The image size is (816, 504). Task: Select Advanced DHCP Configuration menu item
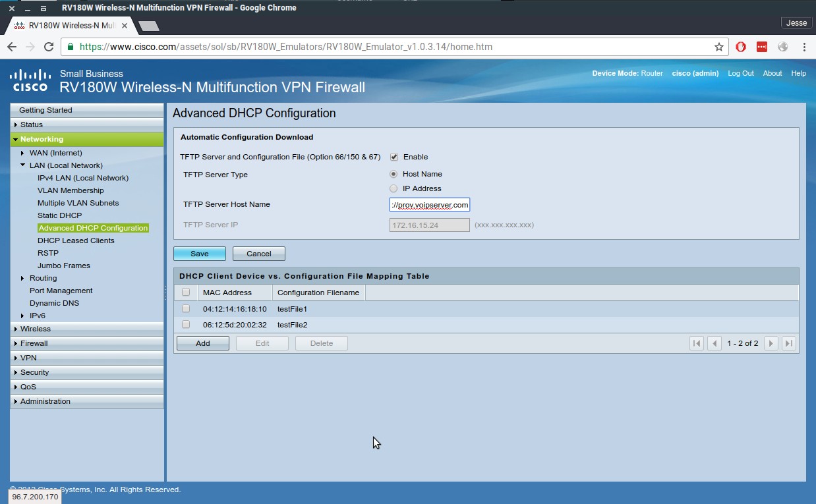tap(93, 228)
